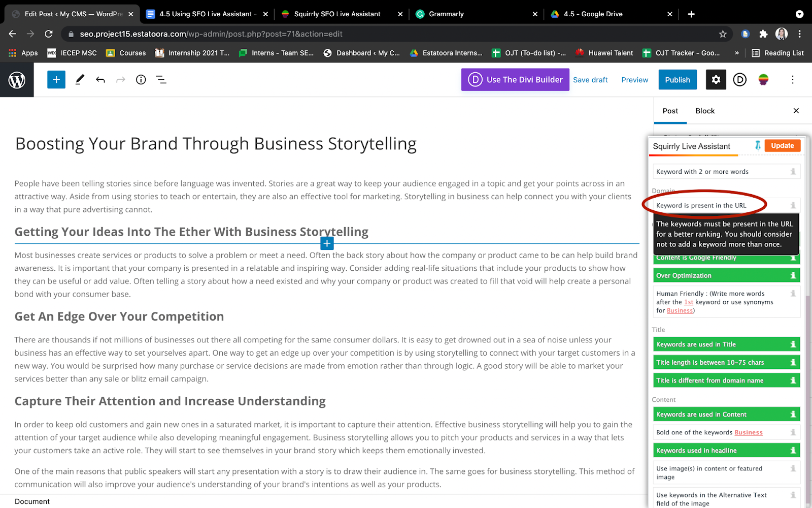This screenshot has height=508, width=812.
Task: Open the IECEP MSC bookmark
Action: (72, 53)
